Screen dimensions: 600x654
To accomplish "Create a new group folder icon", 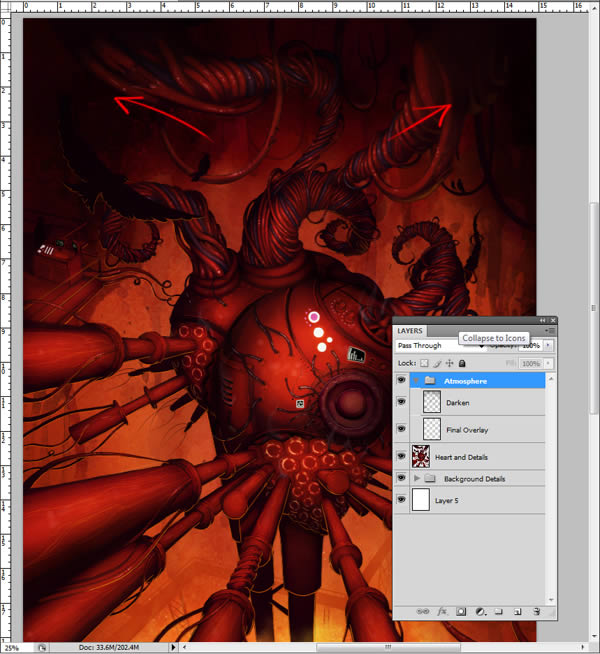I will 499,611.
